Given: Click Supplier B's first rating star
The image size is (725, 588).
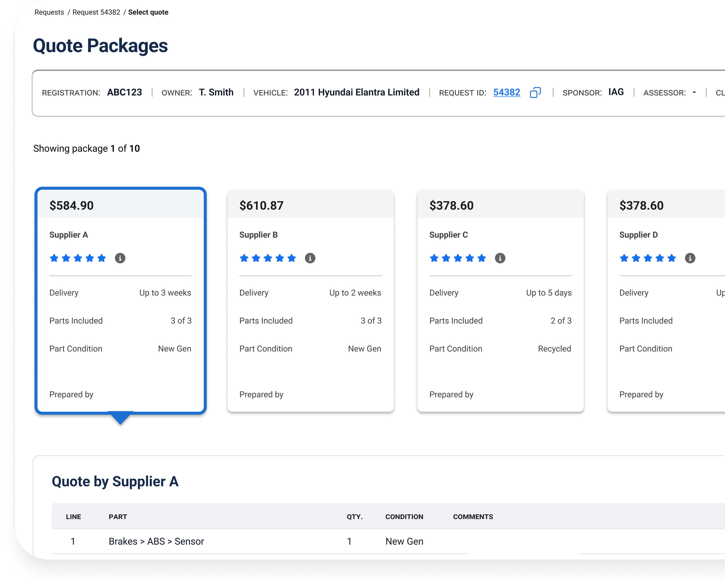Looking at the screenshot, I should tap(244, 258).
